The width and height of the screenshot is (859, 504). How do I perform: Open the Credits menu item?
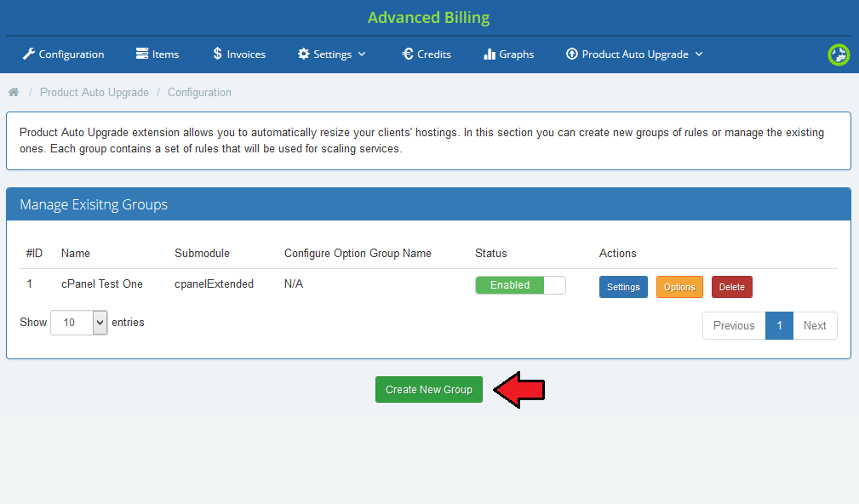point(427,54)
